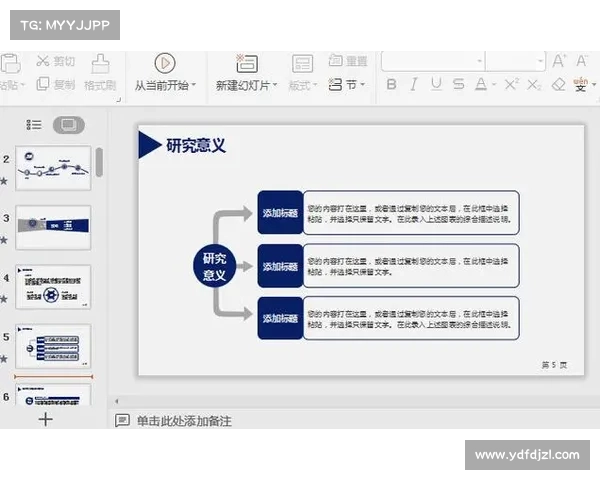Select slide 6 thumbnail
Image resolution: width=600 pixels, height=480 pixels.
pos(53,395)
